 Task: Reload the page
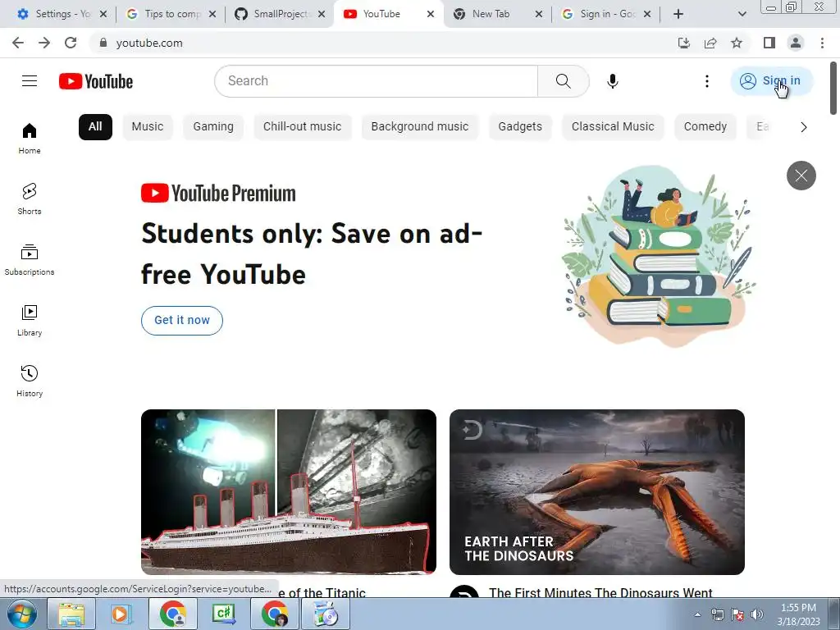click(71, 43)
